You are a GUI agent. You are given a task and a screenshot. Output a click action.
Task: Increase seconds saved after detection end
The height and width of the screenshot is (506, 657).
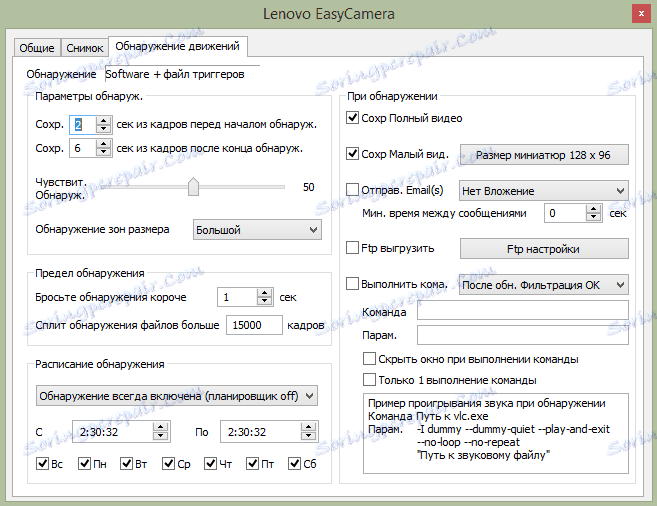point(103,144)
